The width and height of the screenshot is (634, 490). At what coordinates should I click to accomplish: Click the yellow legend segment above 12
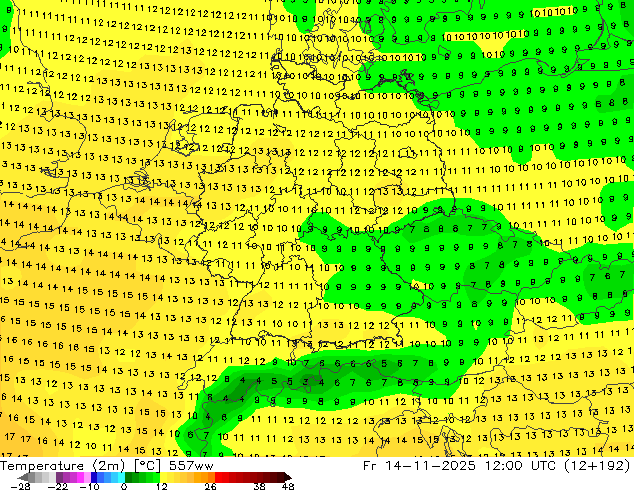(x=163, y=477)
